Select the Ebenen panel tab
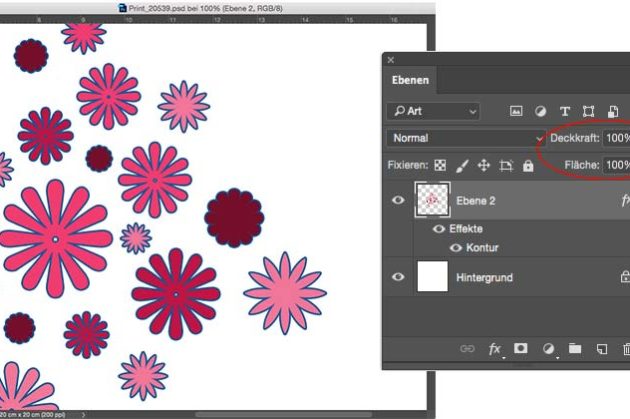 click(x=411, y=81)
